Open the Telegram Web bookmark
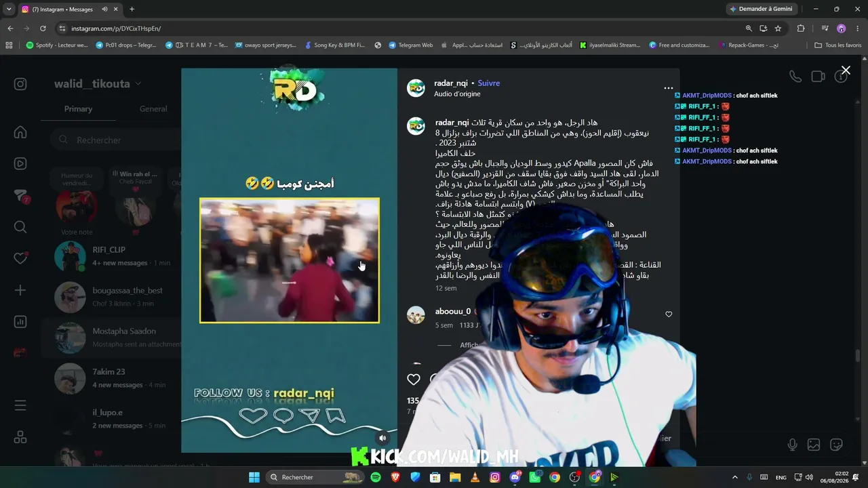The width and height of the screenshot is (868, 488). pos(411,45)
